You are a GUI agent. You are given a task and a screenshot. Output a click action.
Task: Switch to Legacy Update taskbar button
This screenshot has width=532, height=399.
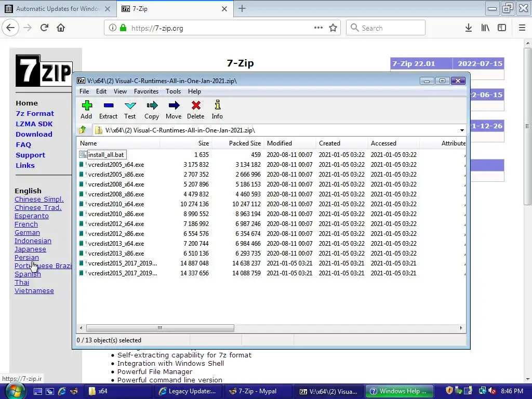[x=188, y=391]
